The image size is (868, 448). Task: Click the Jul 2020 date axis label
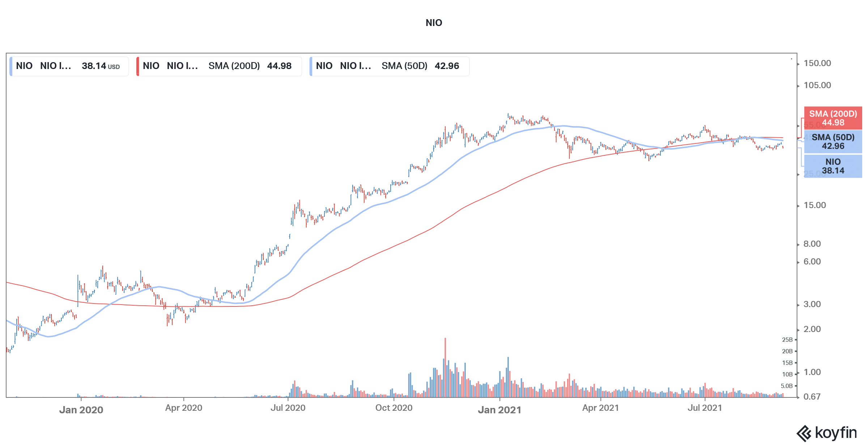288,408
